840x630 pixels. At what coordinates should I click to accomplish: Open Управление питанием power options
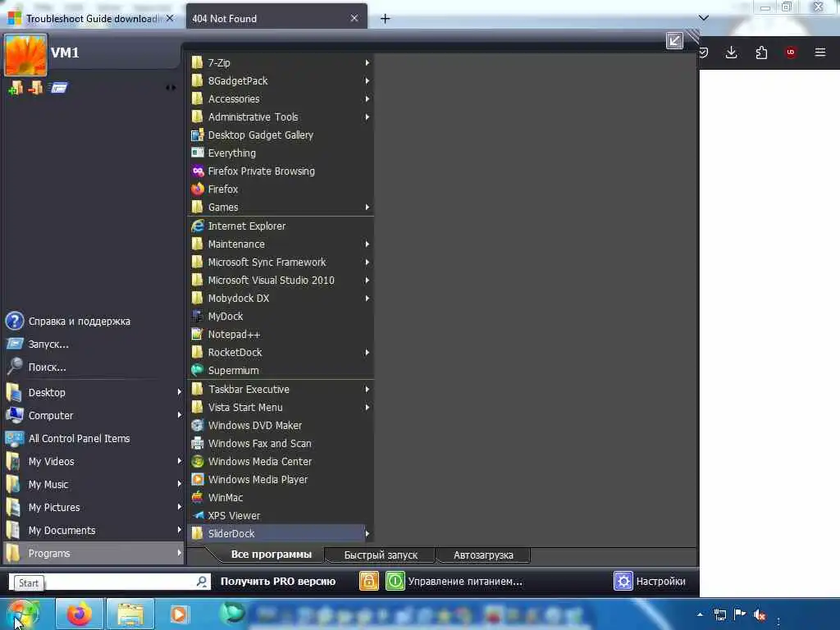click(465, 582)
